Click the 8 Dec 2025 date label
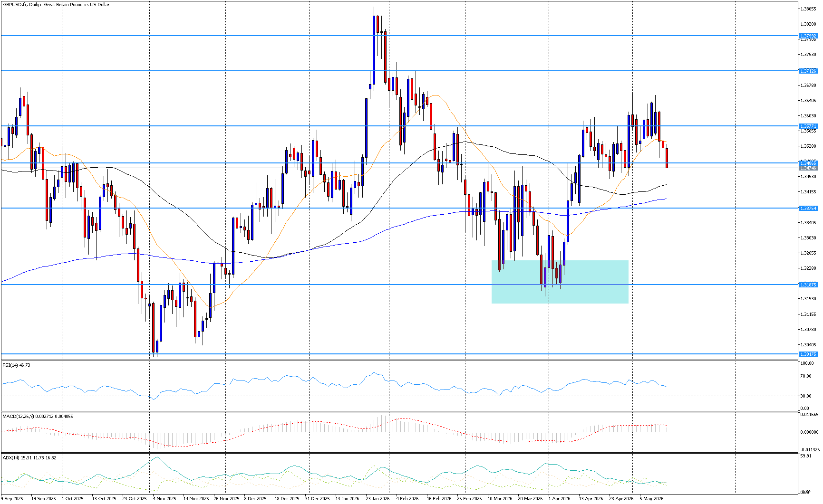Screen dimensions: 823x504 coord(255,498)
